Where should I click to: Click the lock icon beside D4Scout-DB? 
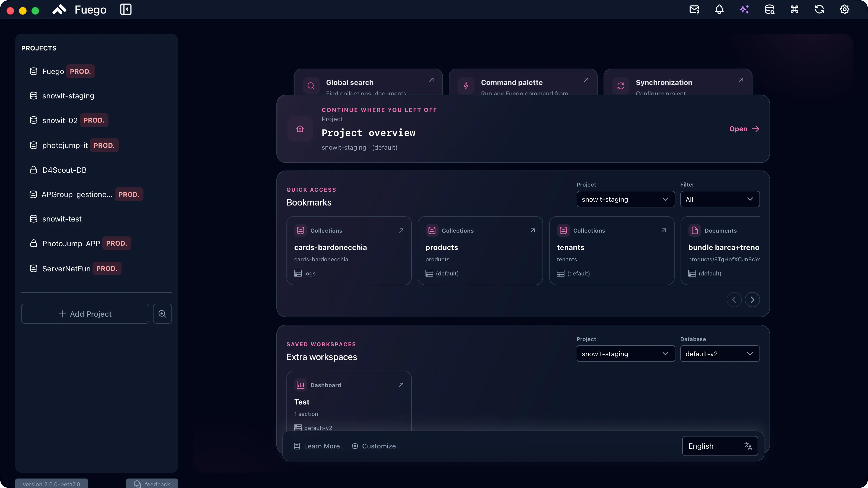tap(34, 170)
